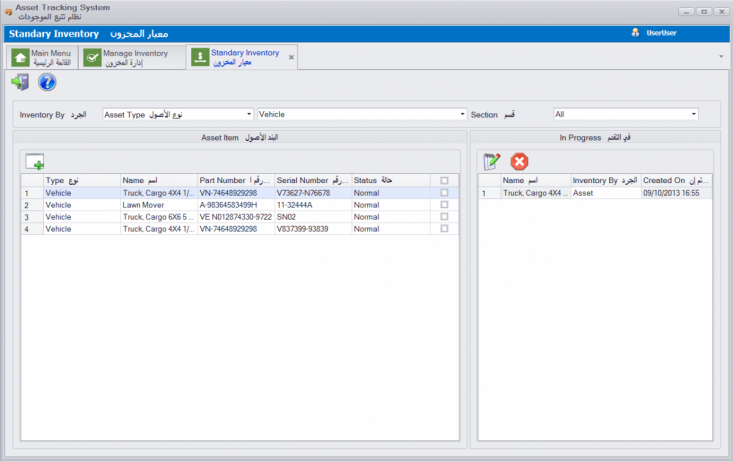
Task: Expand the Vehicle type dropdown
Action: pos(362,114)
